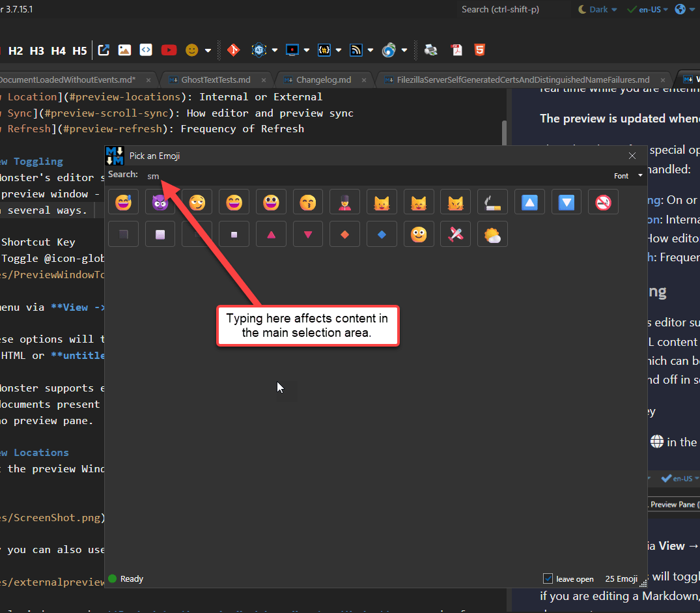Screen dimensions: 700x613
Task: Toggle the leave open checkbox
Action: 548,578
